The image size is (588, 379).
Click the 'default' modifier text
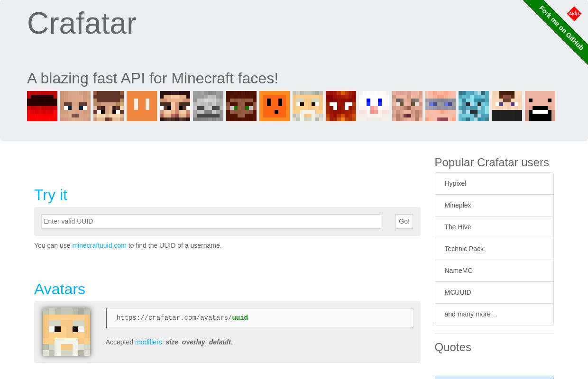220,342
